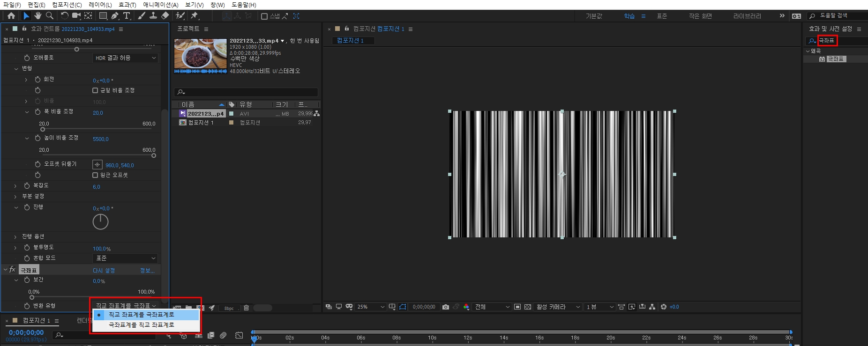
Task: Toggle stopwatch for 복잡도 property
Action: click(27, 186)
